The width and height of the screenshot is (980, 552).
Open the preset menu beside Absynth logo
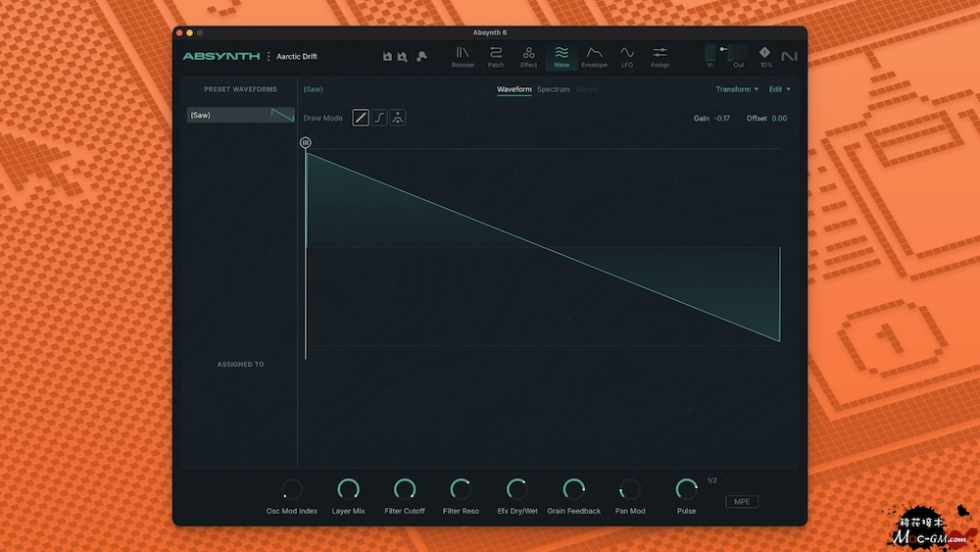tap(269, 57)
